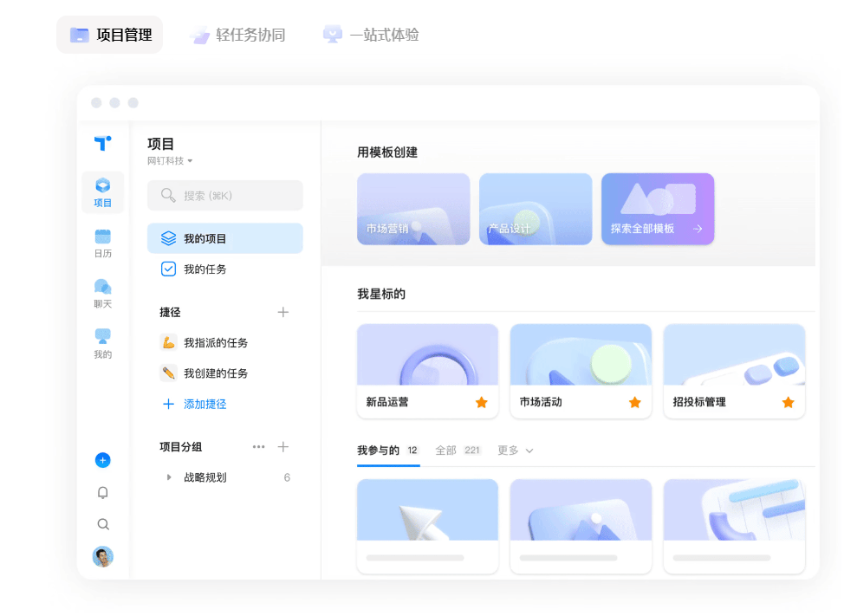Open the 日历 calendar icon

pyautogui.click(x=103, y=243)
